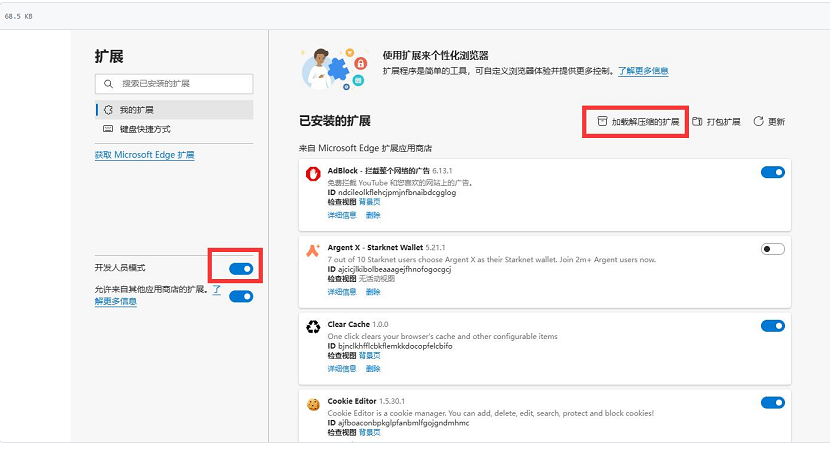Viewport: 830px width, 450px height.
Task: Click the 加载解压缩的扩展 button
Action: click(x=636, y=121)
